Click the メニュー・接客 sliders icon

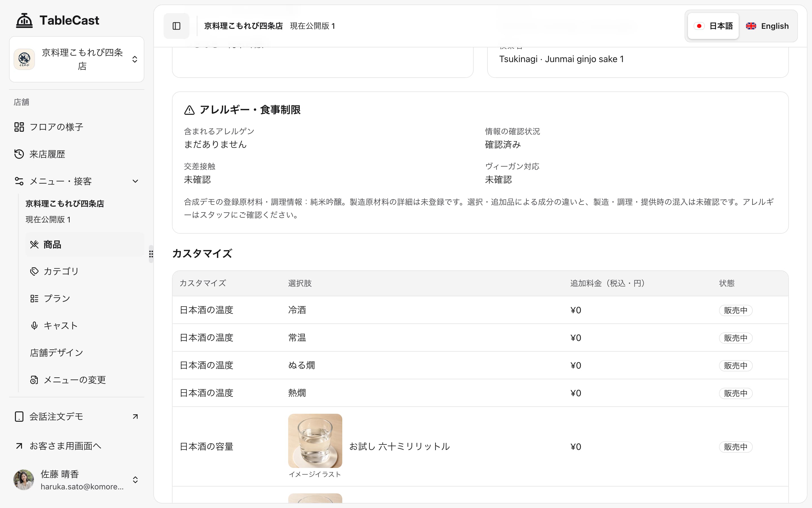pyautogui.click(x=19, y=181)
